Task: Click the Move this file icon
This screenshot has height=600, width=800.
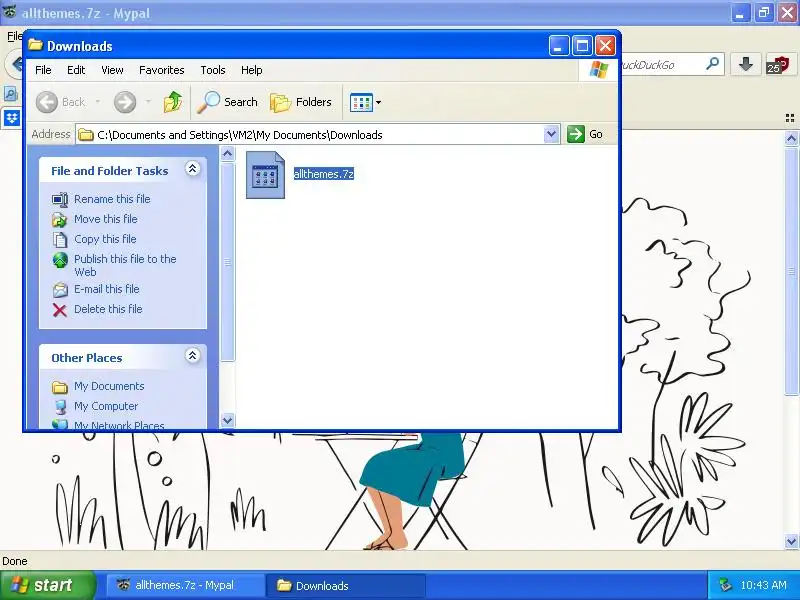Action: pyautogui.click(x=60, y=219)
